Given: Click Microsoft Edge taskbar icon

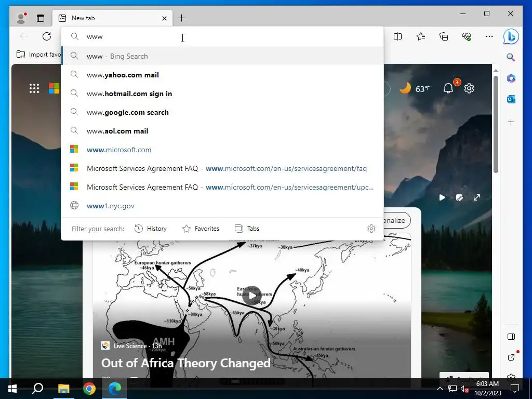Looking at the screenshot, I should (x=115, y=389).
